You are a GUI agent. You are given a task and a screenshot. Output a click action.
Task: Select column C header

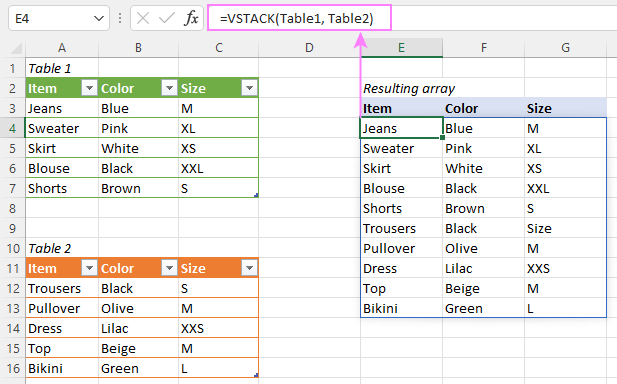pos(219,48)
